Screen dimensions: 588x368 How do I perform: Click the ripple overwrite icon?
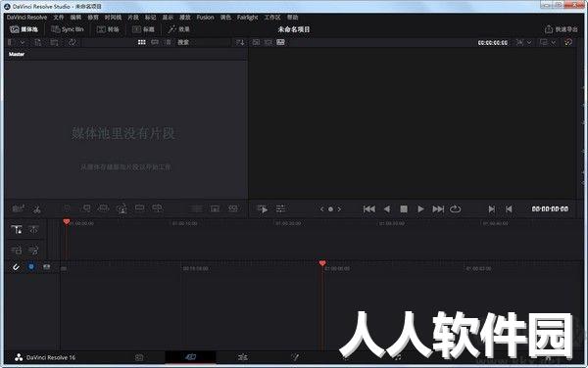pos(103,208)
